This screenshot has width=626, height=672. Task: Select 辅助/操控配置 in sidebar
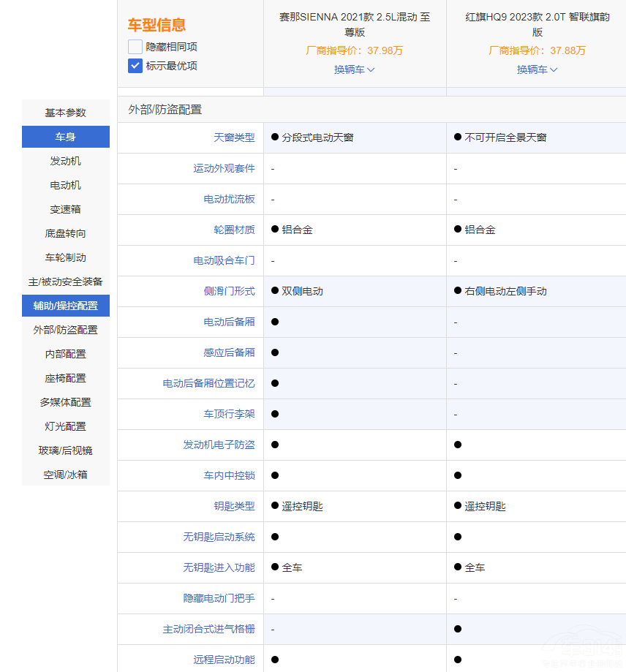tap(66, 306)
